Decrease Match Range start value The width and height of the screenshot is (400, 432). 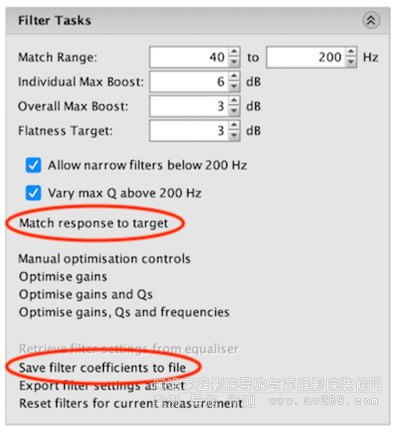pos(234,62)
